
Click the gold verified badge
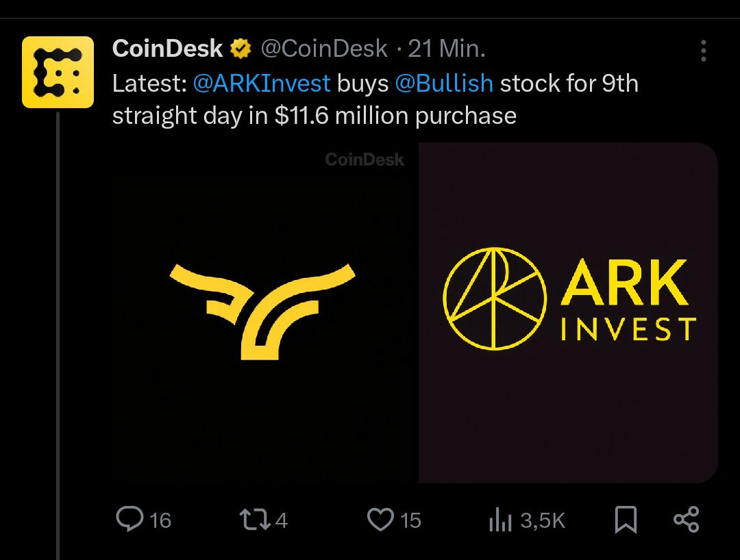240,49
